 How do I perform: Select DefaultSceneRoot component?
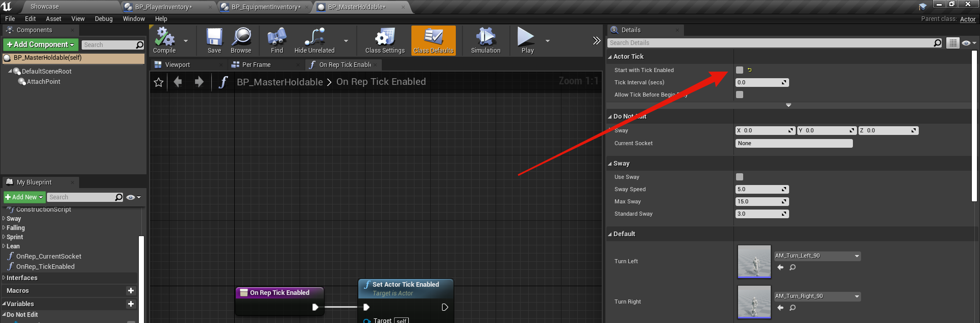[46, 72]
